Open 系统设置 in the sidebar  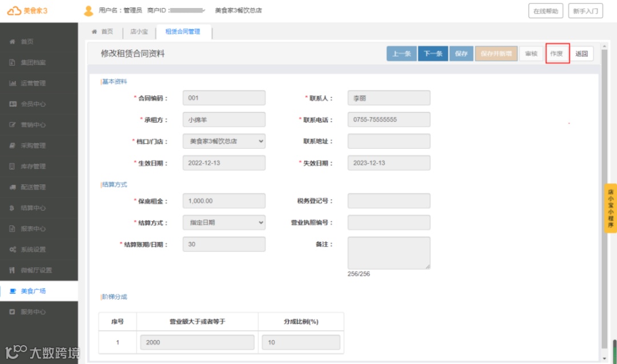[x=39, y=250]
